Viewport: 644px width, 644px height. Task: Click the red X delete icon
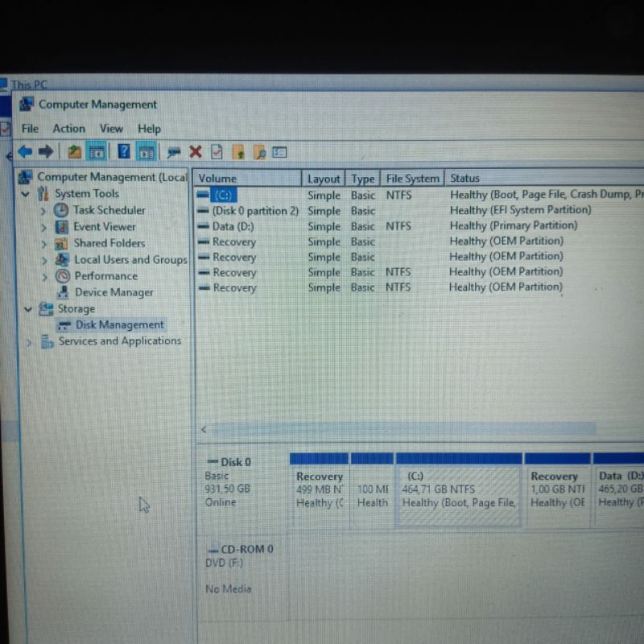(195, 151)
